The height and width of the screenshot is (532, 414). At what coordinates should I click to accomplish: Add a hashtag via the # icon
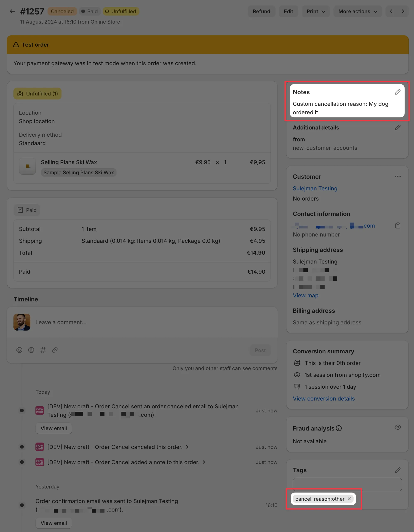click(43, 350)
